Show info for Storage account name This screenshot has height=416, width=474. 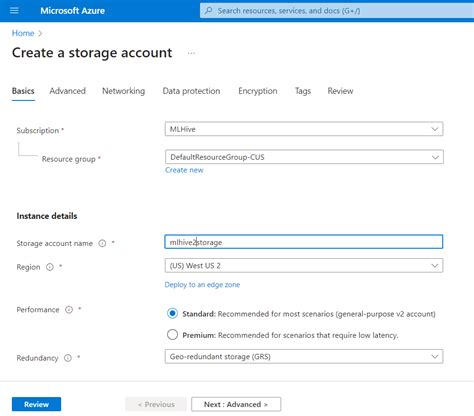(x=102, y=243)
